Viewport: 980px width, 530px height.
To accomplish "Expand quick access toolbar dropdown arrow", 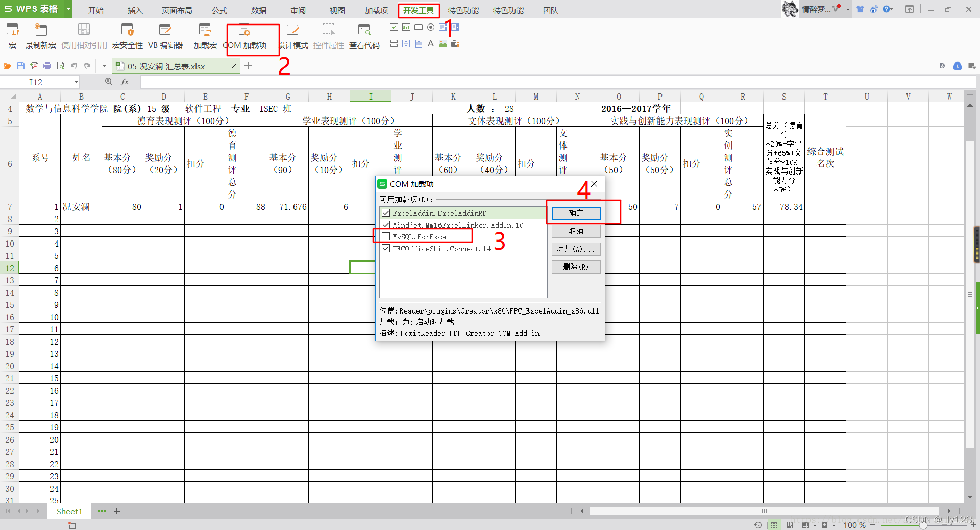I will pyautogui.click(x=104, y=66).
